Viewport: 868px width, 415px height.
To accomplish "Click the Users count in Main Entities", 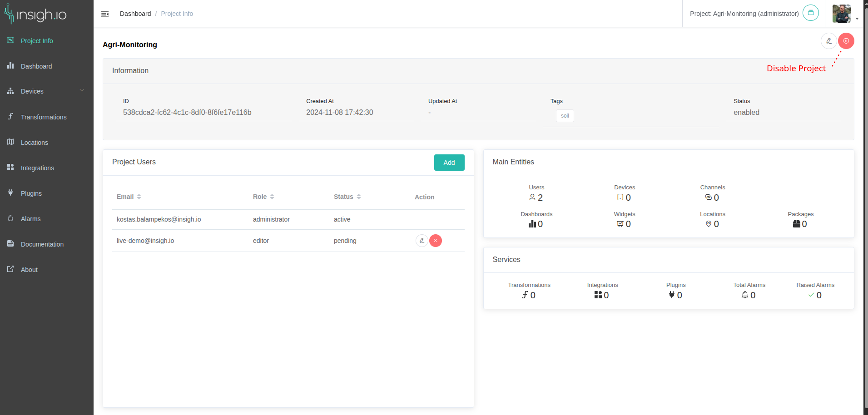I will pyautogui.click(x=536, y=198).
